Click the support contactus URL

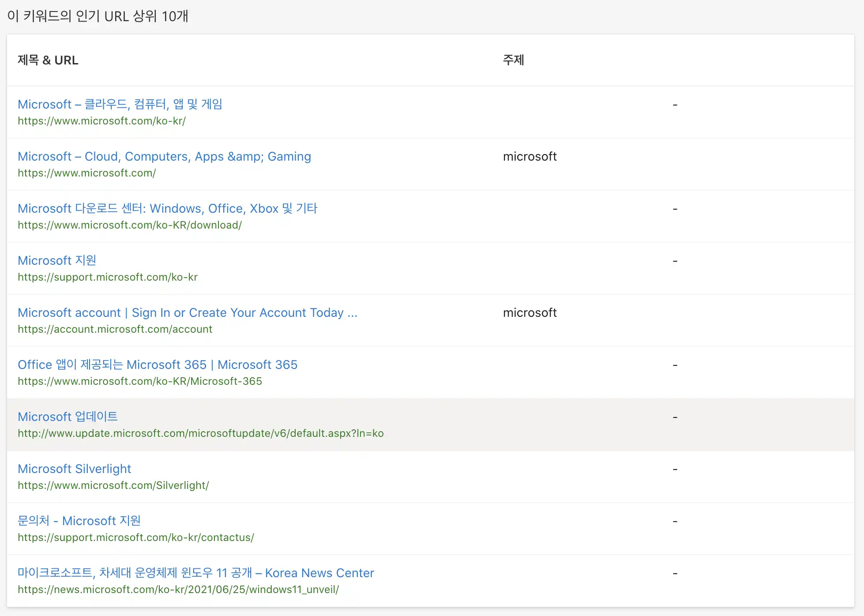point(136,537)
